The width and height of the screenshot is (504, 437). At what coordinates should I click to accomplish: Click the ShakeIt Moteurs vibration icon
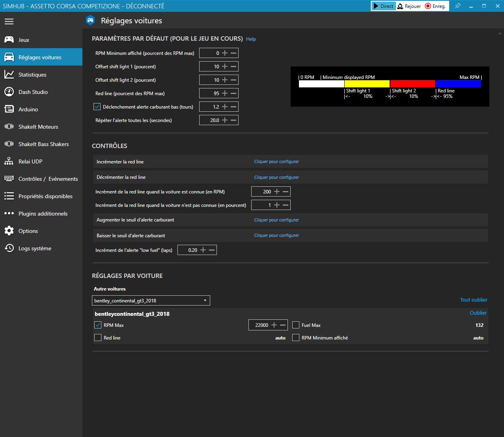click(9, 127)
